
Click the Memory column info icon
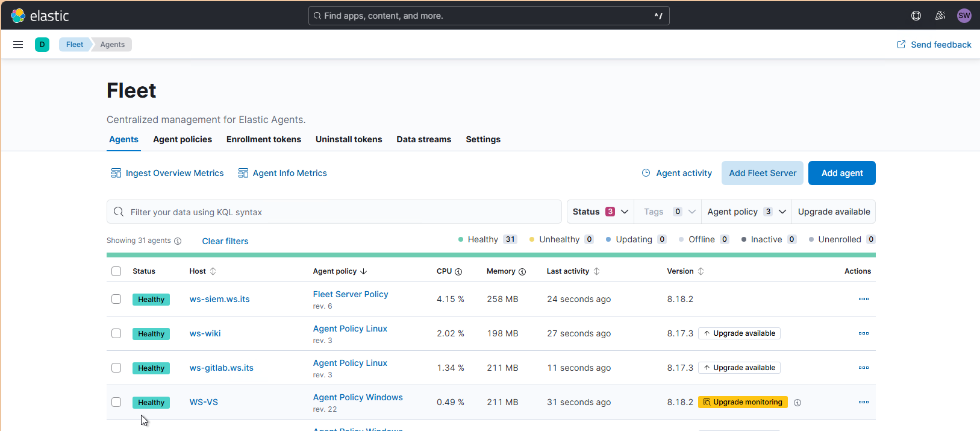pyautogui.click(x=522, y=272)
